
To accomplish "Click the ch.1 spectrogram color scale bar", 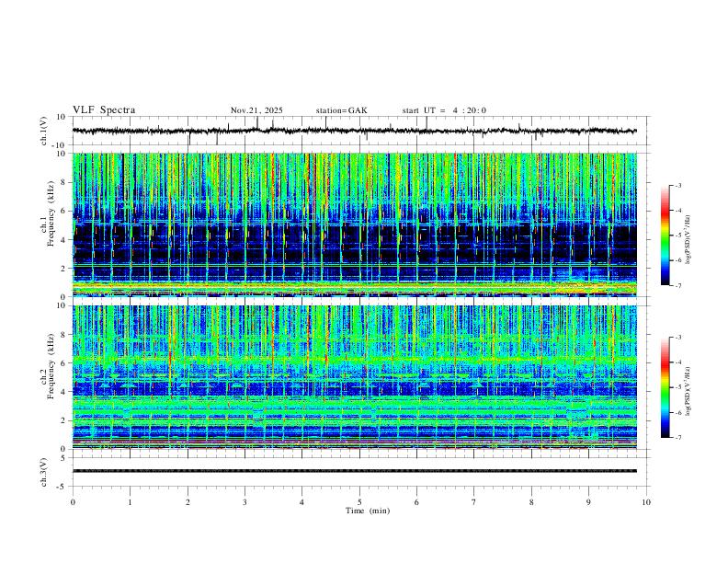I will point(665,236).
